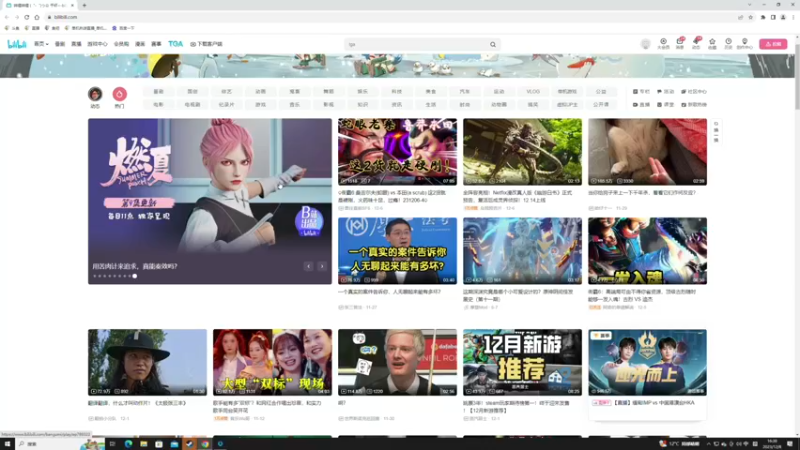The width and height of the screenshot is (800, 450).
Task: Select 纪录片 category chip
Action: (x=227, y=105)
